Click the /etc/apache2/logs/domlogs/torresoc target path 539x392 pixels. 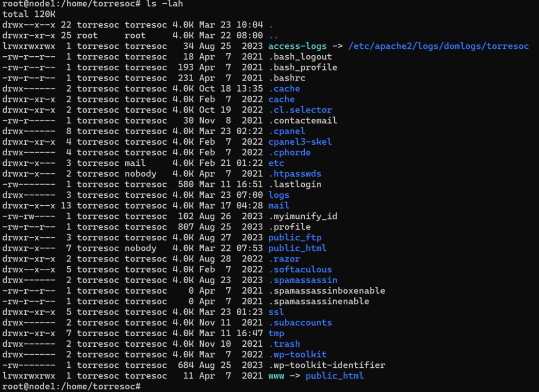pyautogui.click(x=438, y=46)
